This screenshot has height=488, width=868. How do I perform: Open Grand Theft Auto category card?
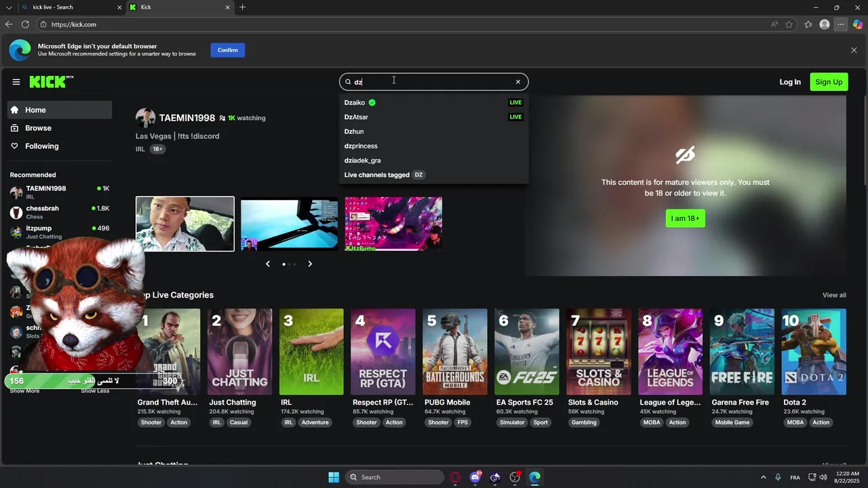point(169,352)
